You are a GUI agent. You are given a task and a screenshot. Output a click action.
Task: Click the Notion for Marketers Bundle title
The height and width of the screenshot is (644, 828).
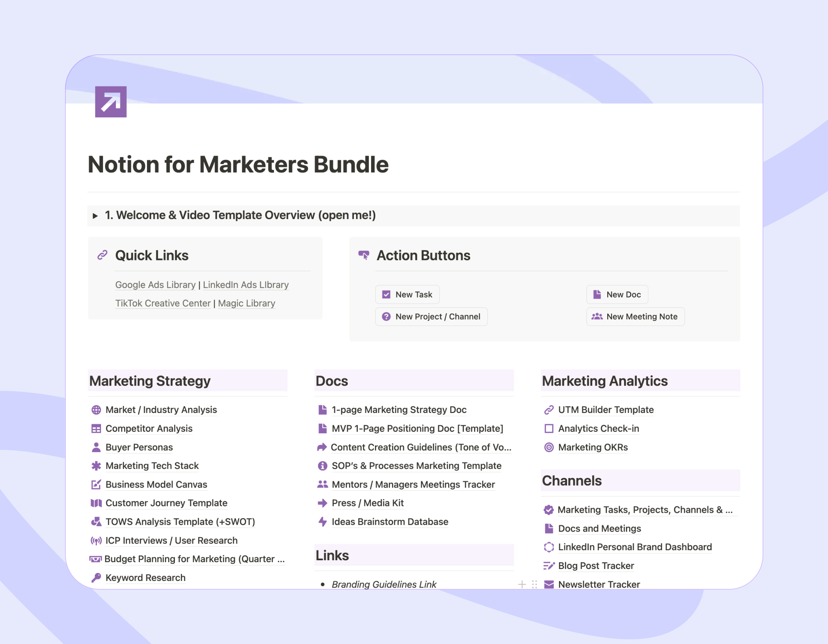[238, 164]
